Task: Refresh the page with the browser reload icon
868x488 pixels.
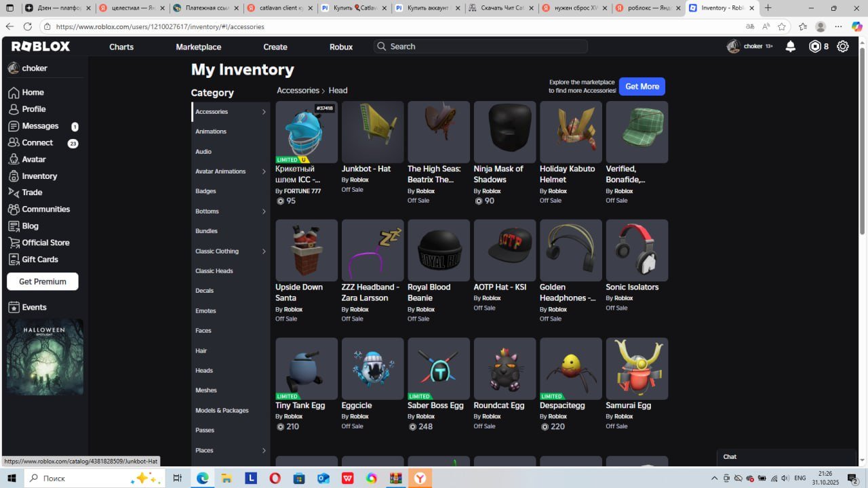Action: tap(28, 26)
